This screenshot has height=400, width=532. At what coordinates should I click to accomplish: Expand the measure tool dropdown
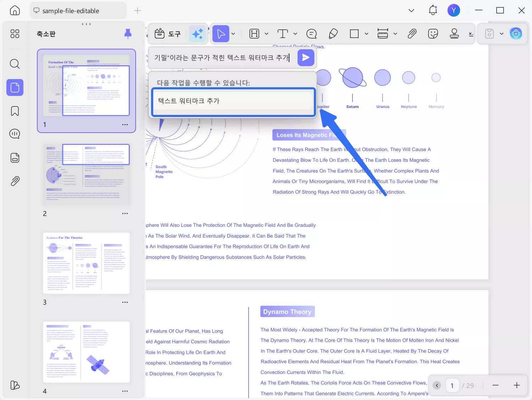395,34
